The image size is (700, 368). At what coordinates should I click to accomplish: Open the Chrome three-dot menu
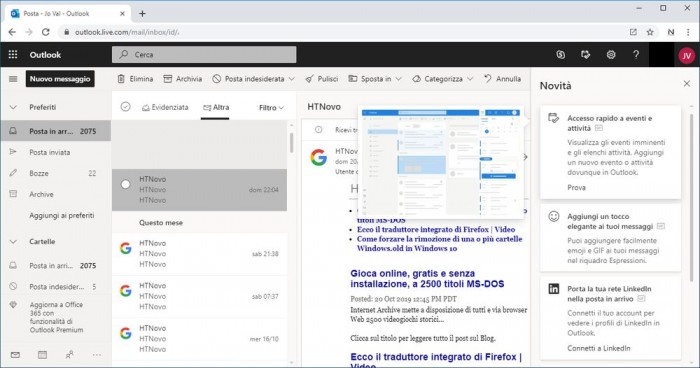pos(688,32)
